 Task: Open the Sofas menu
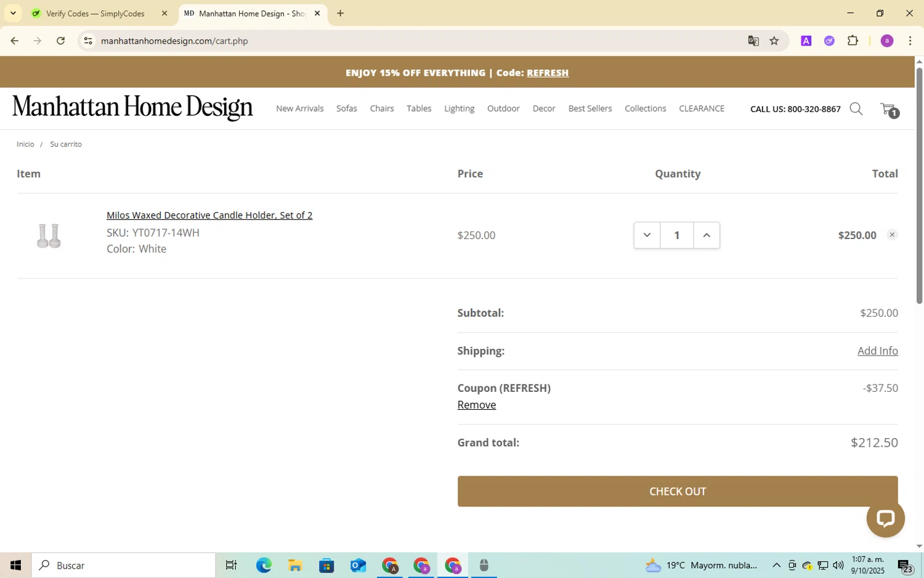pos(347,108)
